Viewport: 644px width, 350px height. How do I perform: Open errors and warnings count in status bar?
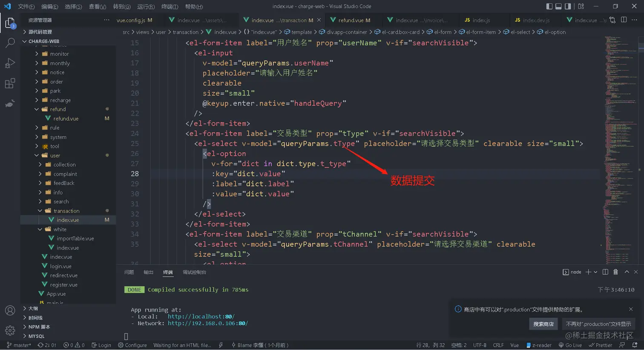pos(74,345)
